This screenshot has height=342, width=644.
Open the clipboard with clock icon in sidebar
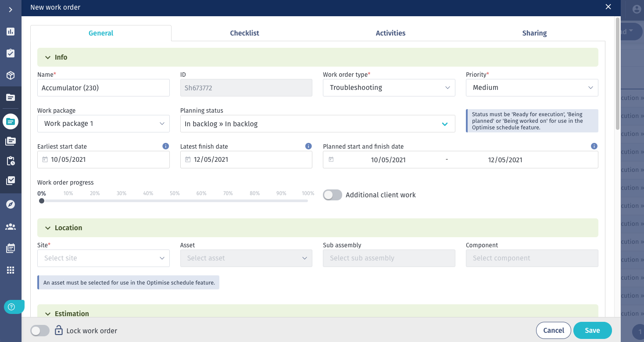[11, 161]
